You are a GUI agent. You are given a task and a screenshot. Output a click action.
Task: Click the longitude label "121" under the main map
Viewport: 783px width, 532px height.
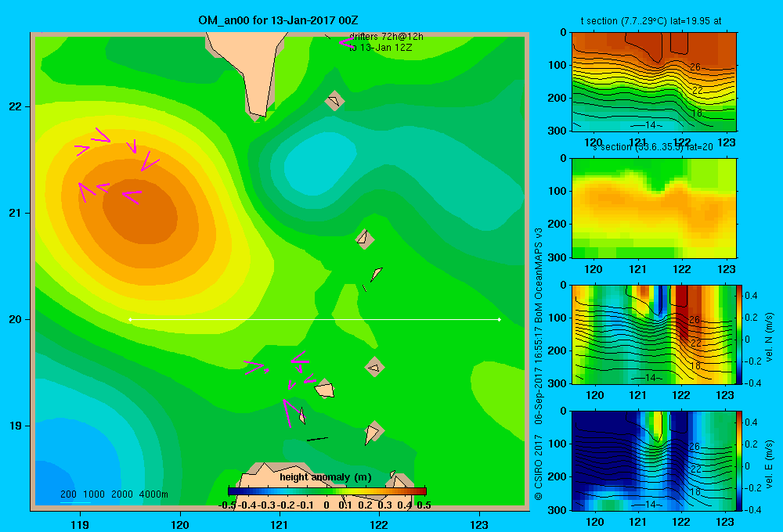click(x=280, y=524)
